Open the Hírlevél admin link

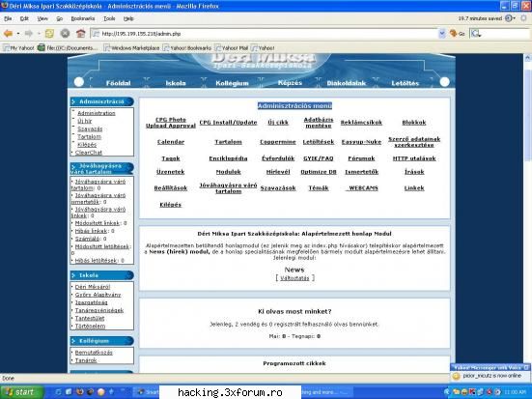click(278, 172)
